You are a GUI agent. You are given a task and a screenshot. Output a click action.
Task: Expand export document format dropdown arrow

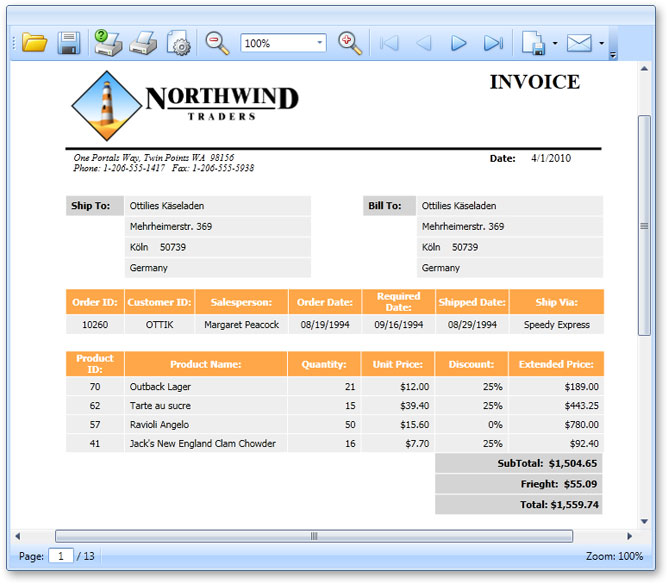coord(554,44)
